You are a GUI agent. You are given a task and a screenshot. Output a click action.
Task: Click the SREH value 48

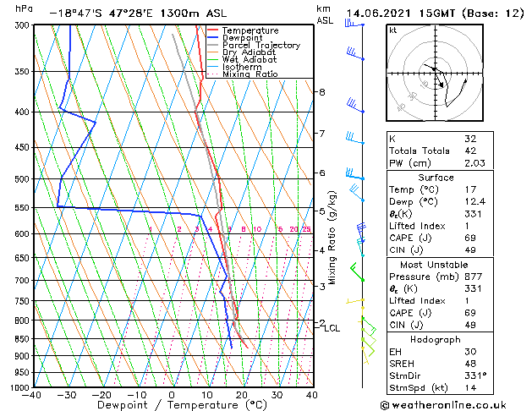click(x=470, y=364)
